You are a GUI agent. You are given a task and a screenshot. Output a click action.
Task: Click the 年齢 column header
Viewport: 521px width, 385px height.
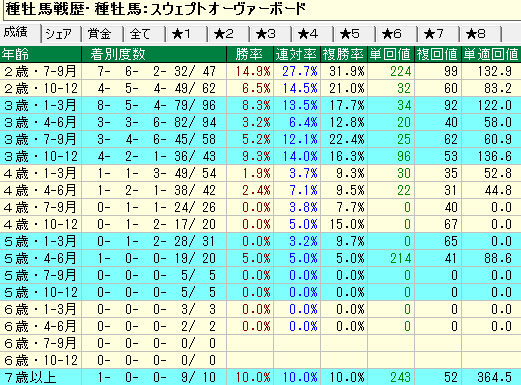pyautogui.click(x=41, y=54)
